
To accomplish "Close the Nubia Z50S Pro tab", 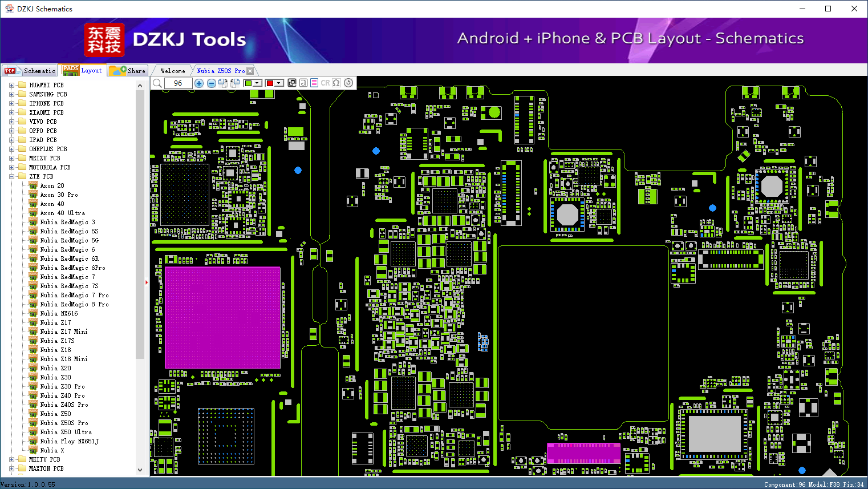I will [250, 71].
